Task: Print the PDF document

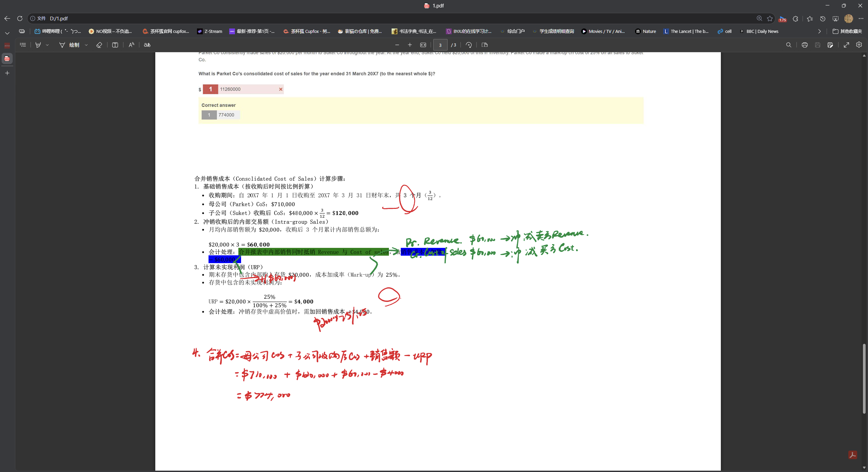Action: [804, 45]
